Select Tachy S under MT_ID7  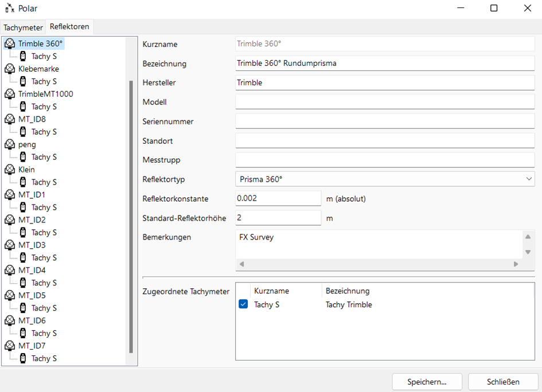(x=44, y=359)
